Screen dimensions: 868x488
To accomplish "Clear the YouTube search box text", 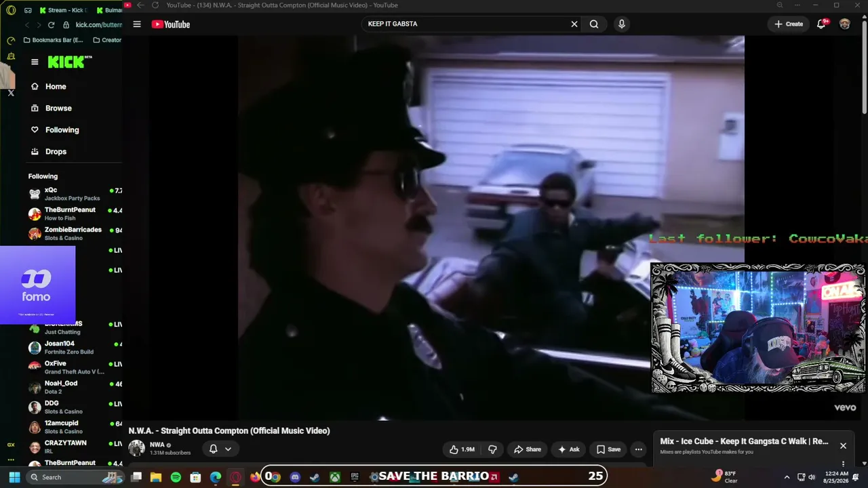I will click(x=574, y=24).
